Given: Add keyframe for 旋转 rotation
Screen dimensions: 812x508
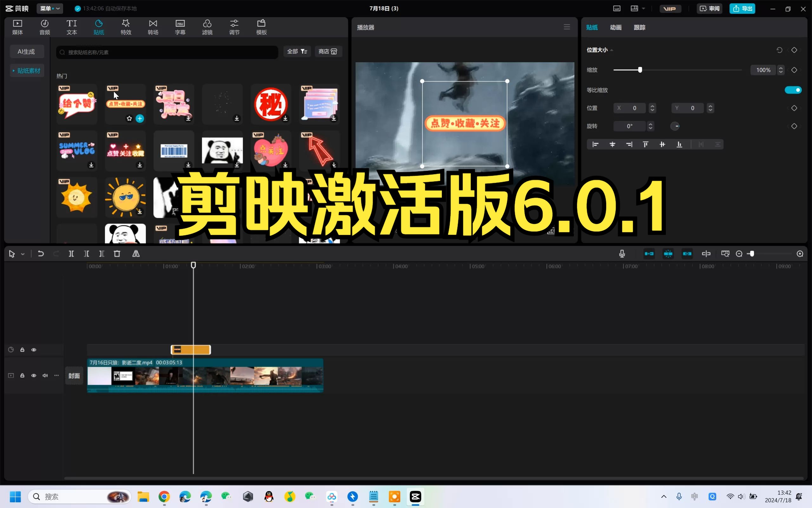Looking at the screenshot, I should pos(794,126).
